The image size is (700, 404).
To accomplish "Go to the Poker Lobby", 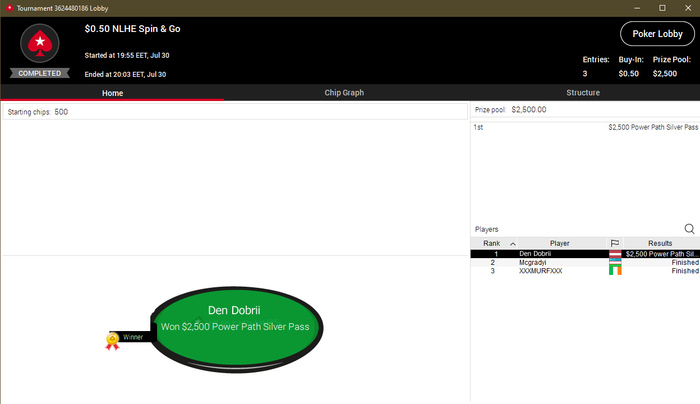I will pyautogui.click(x=657, y=33).
